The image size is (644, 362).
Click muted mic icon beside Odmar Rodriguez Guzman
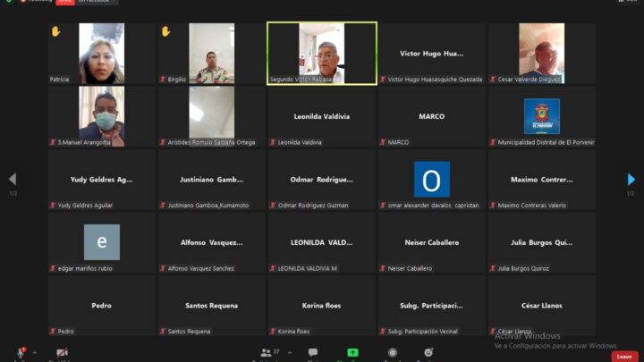273,205
